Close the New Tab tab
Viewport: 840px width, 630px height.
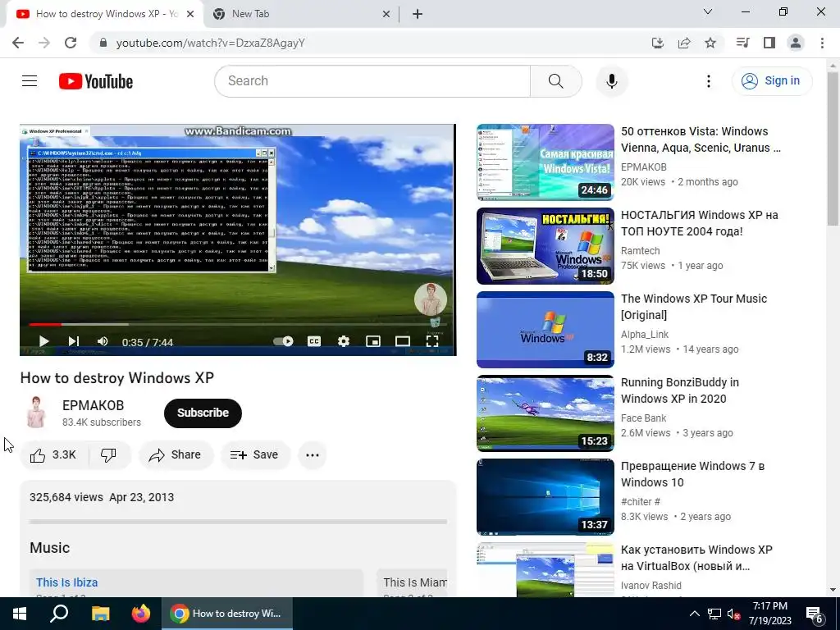click(386, 14)
